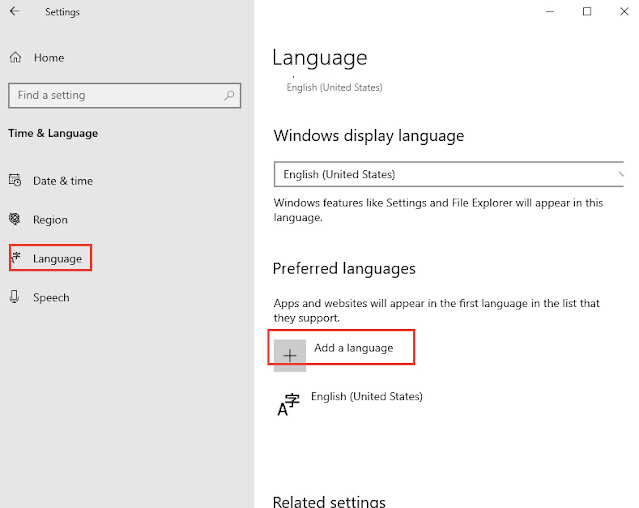Click the Related settings heading
The width and height of the screenshot is (639, 508).
[329, 501]
